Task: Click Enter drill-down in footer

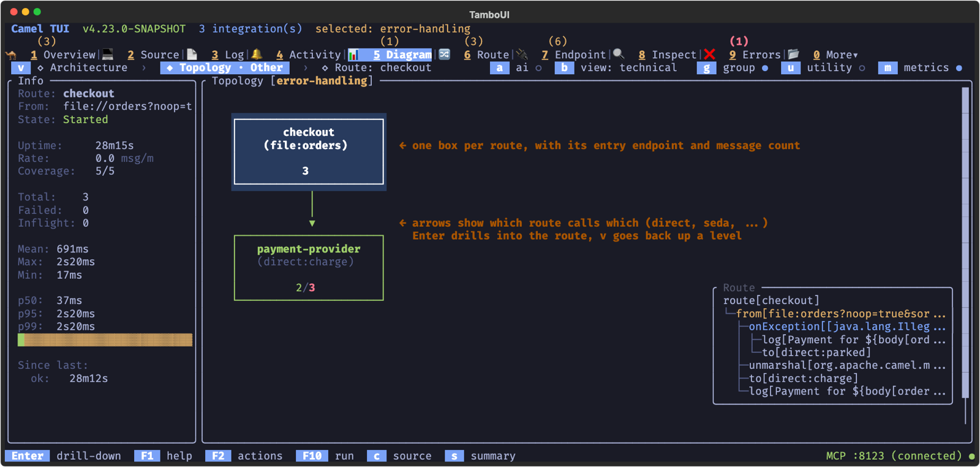Action: (x=63, y=456)
